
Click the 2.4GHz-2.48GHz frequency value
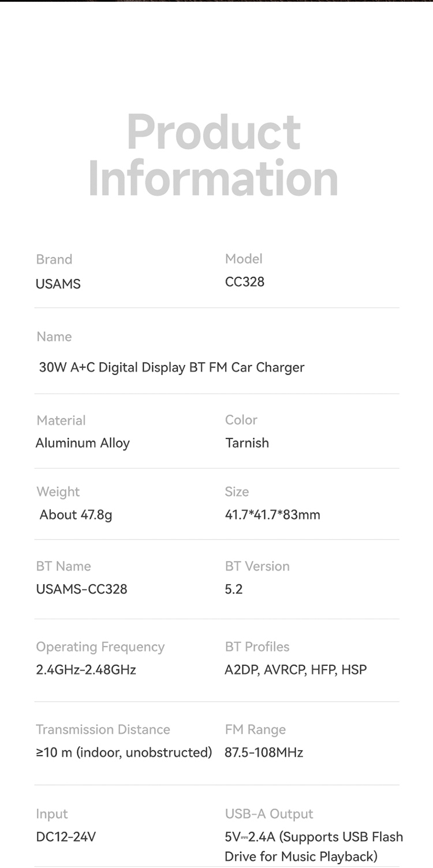[86, 670]
